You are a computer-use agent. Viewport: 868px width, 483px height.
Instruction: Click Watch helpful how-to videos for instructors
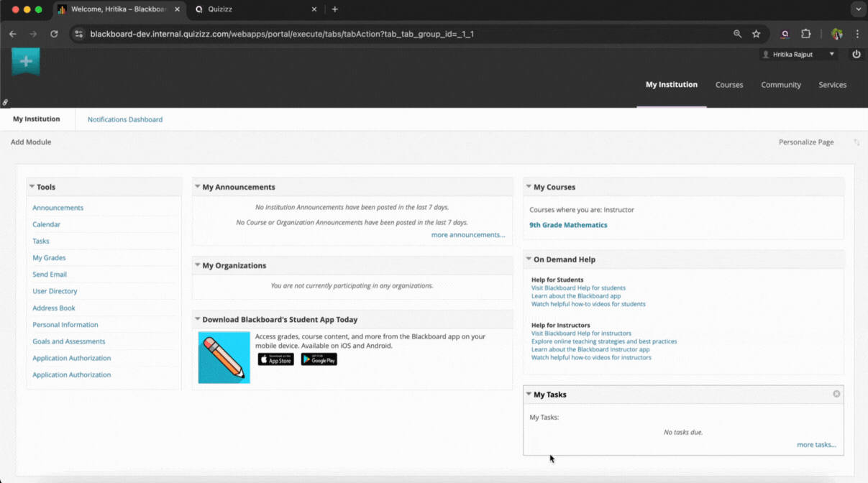click(591, 357)
